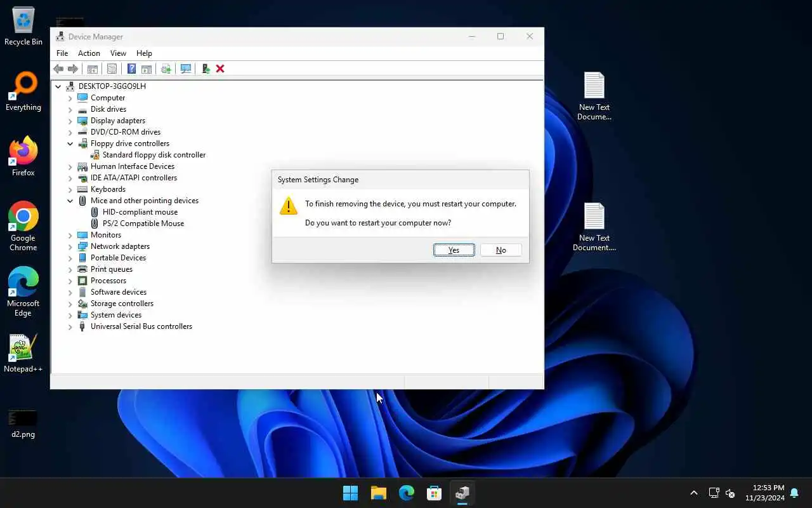The height and width of the screenshot is (508, 812).
Task: Click the Add driver toolbar icon with green arrow
Action: pyautogui.click(x=206, y=69)
